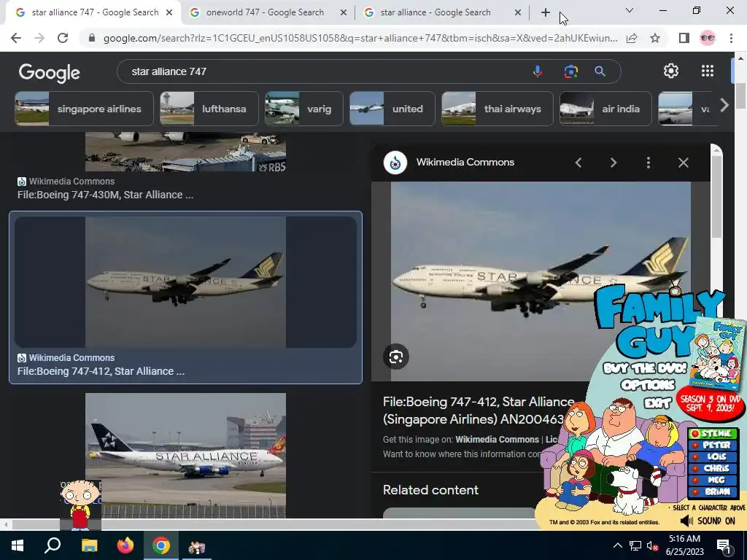Screen dimensions: 747x560
Task: Start voice search with microphone icon
Action: [538, 71]
